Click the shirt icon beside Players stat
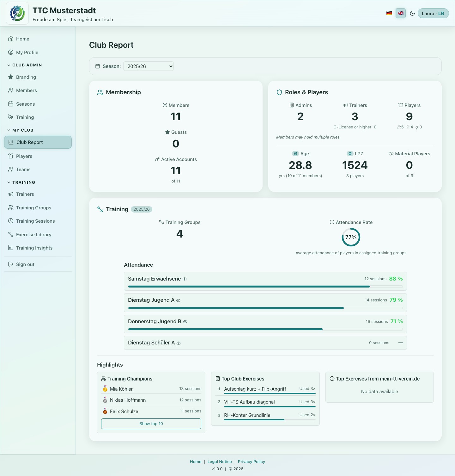The height and width of the screenshot is (476, 455). click(x=401, y=105)
